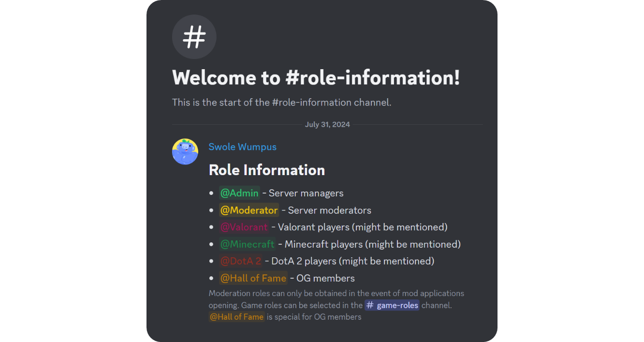Select the @Valorant role mention

tap(244, 227)
